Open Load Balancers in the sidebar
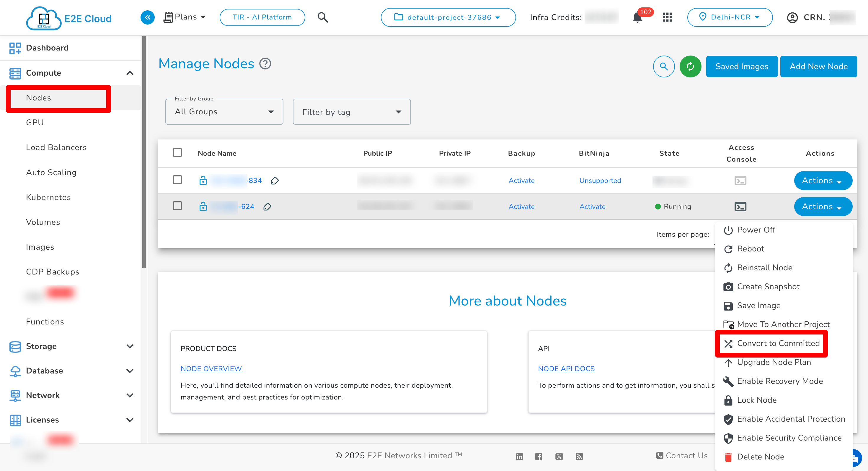The width and height of the screenshot is (868, 471). pyautogui.click(x=56, y=147)
